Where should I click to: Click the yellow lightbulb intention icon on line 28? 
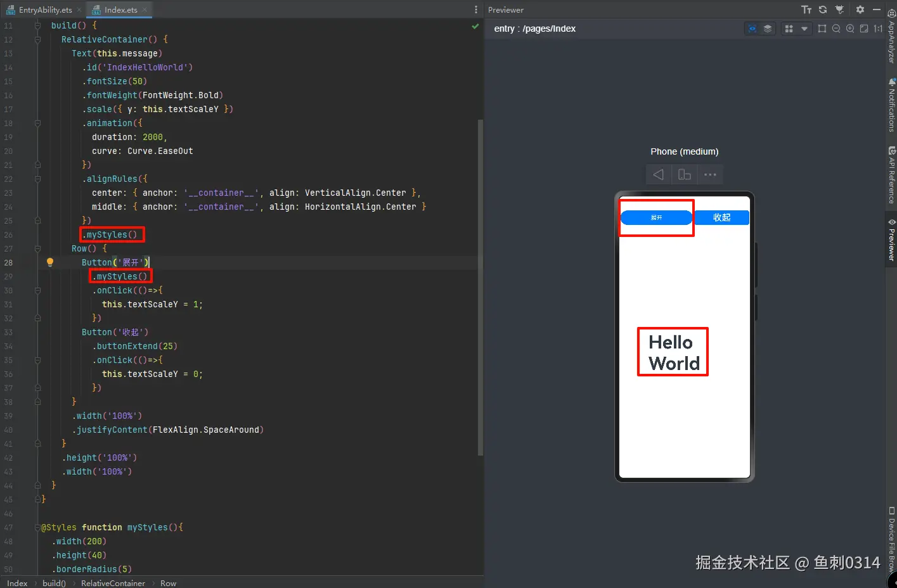coord(50,262)
